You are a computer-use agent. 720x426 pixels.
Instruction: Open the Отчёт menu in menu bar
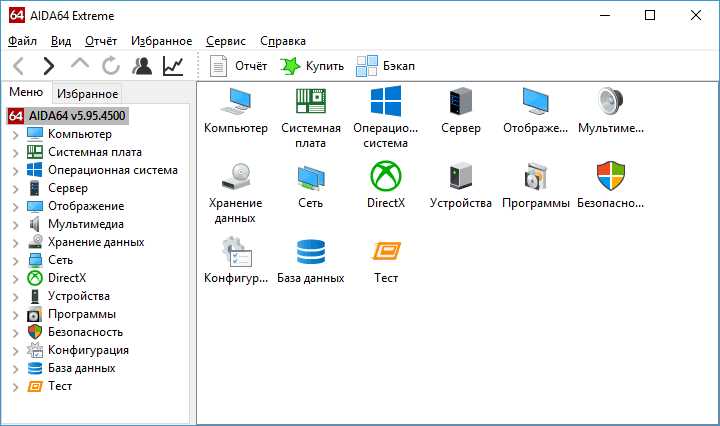tap(101, 41)
